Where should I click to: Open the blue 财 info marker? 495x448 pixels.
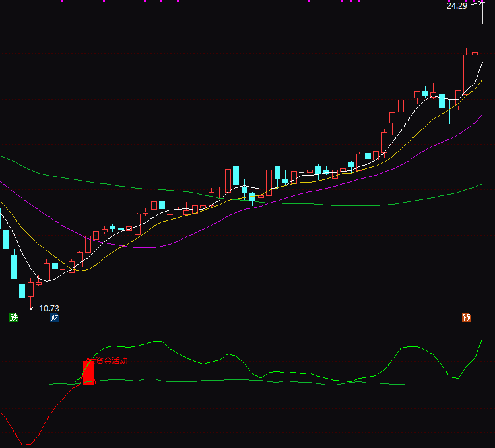pos(54,317)
